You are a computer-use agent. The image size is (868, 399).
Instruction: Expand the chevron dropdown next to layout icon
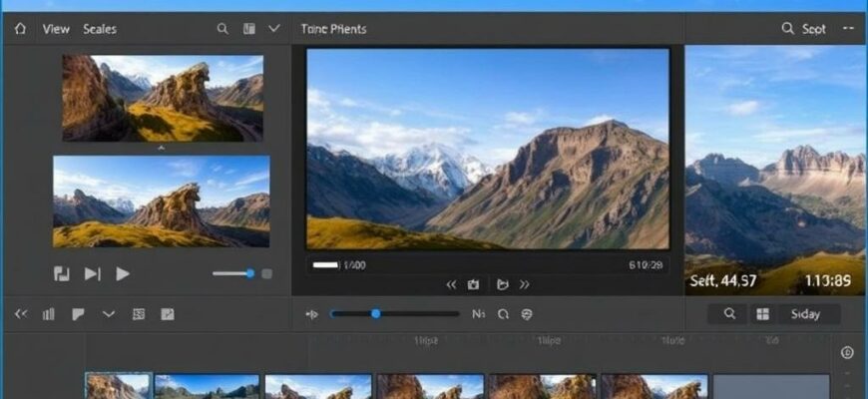(x=274, y=28)
